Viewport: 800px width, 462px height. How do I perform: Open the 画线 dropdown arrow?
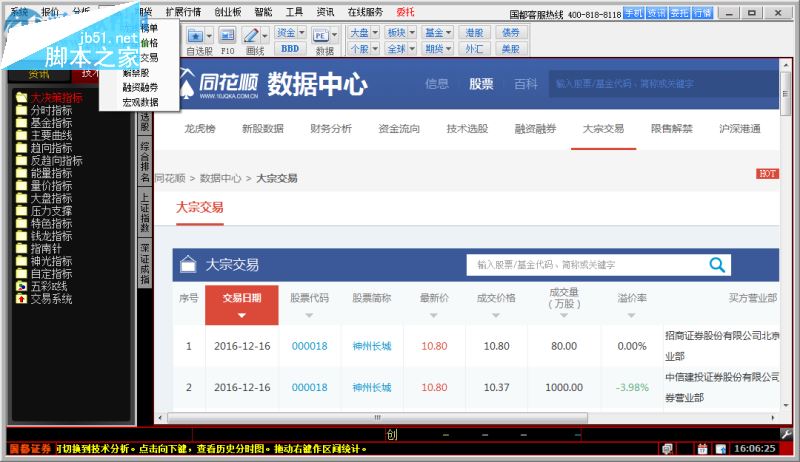click(x=265, y=36)
